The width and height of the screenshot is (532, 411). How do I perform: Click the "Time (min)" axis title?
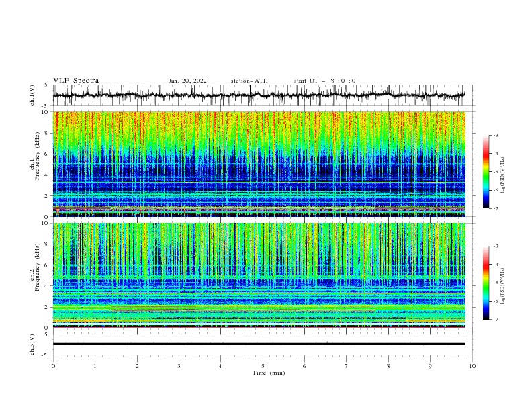(269, 373)
